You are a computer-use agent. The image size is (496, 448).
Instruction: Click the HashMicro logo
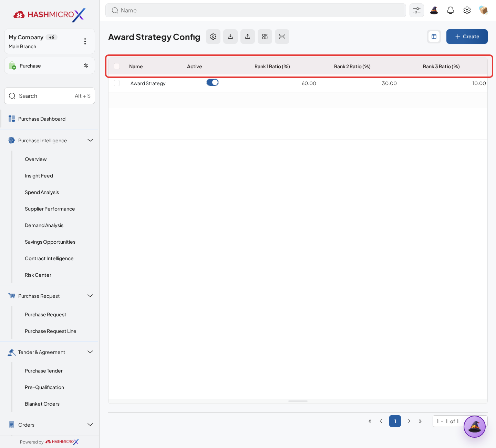50,15
